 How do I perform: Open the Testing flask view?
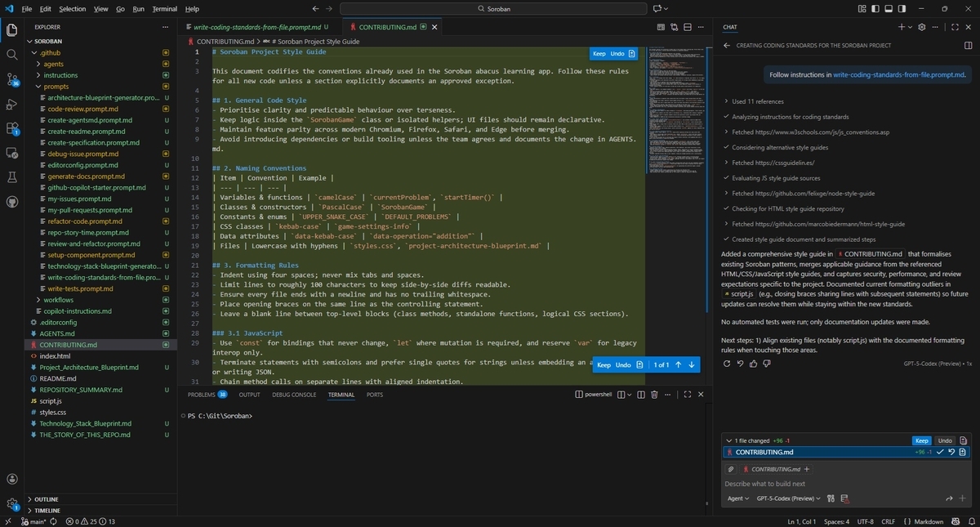(x=12, y=177)
